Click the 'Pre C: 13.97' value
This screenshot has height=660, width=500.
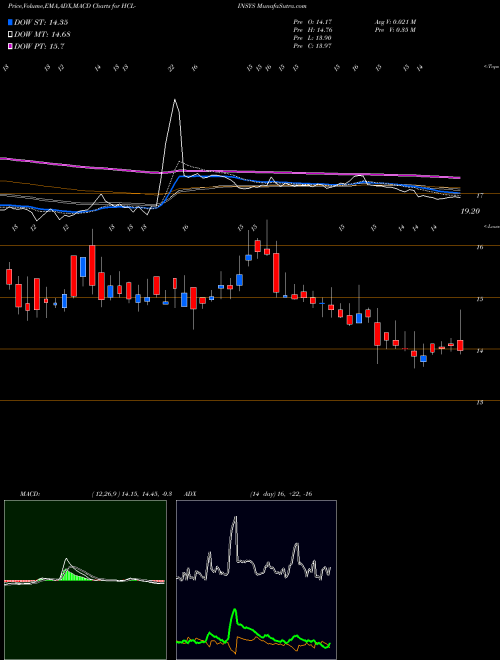click(313, 46)
